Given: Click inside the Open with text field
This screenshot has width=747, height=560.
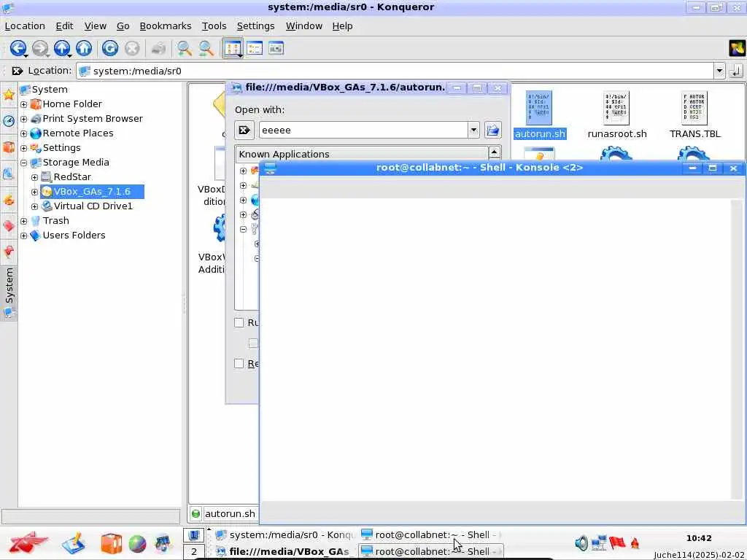Looking at the screenshot, I should coord(363,130).
